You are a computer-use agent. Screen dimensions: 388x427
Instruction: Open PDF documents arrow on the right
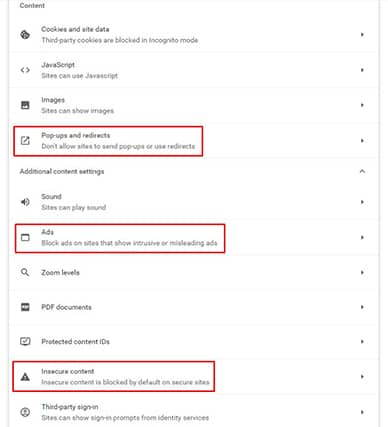coord(362,307)
